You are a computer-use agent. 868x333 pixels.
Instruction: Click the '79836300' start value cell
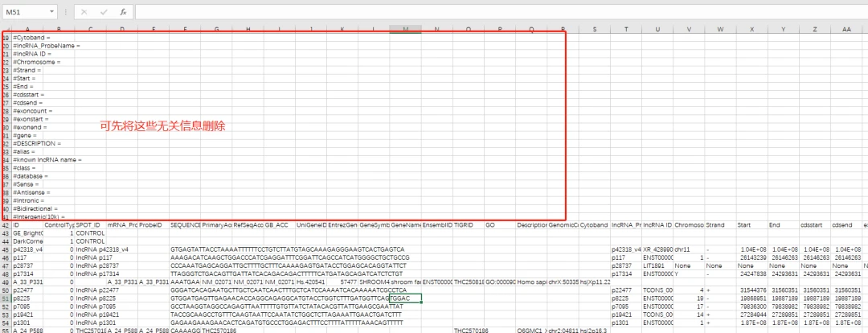(x=752, y=306)
